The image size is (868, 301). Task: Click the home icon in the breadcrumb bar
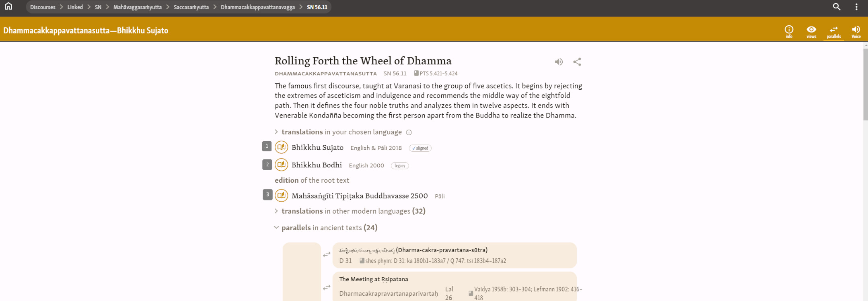click(x=8, y=6)
